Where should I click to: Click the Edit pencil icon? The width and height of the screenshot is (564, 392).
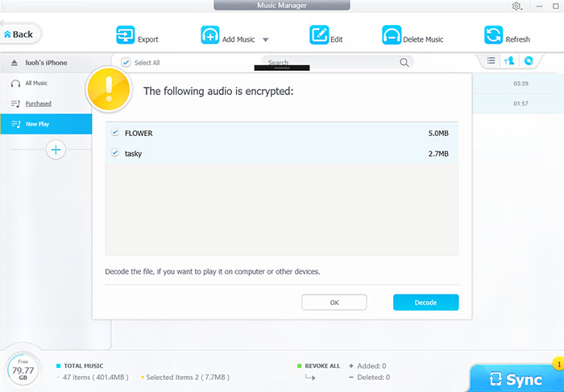(x=319, y=35)
